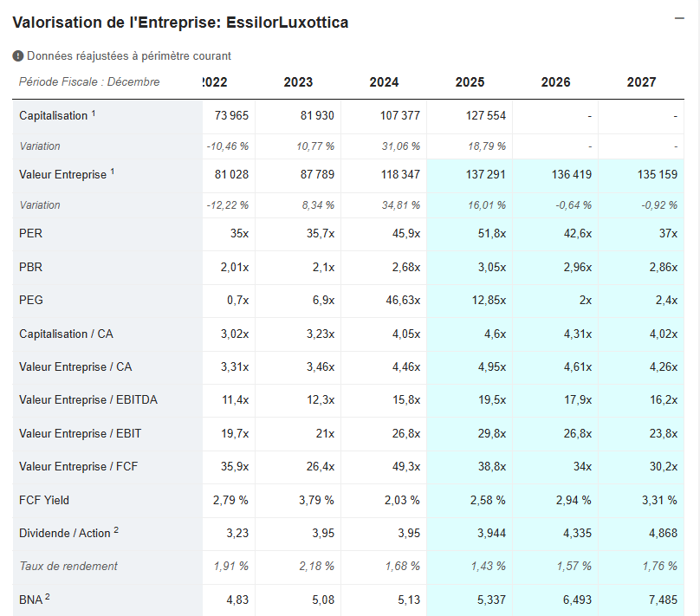Click the Valorisation de l'Entreprise: EssilorLuxottica title
700x616 pixels.
point(180,23)
